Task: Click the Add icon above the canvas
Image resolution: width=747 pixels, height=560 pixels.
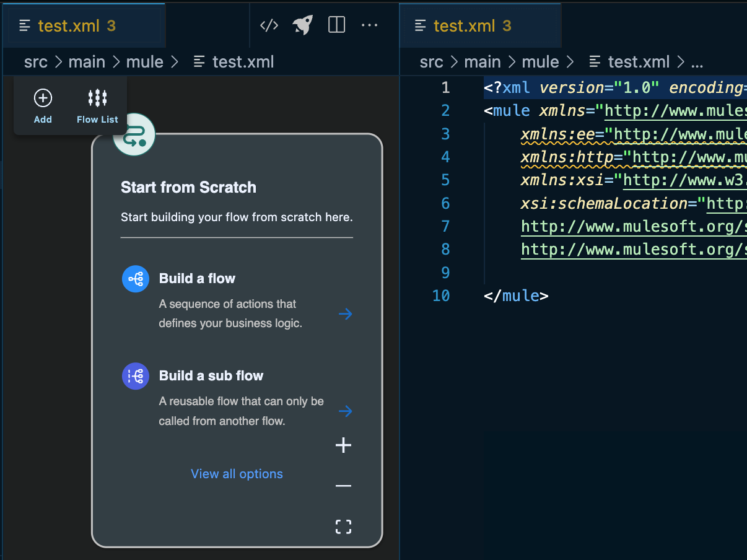Action: (42, 98)
